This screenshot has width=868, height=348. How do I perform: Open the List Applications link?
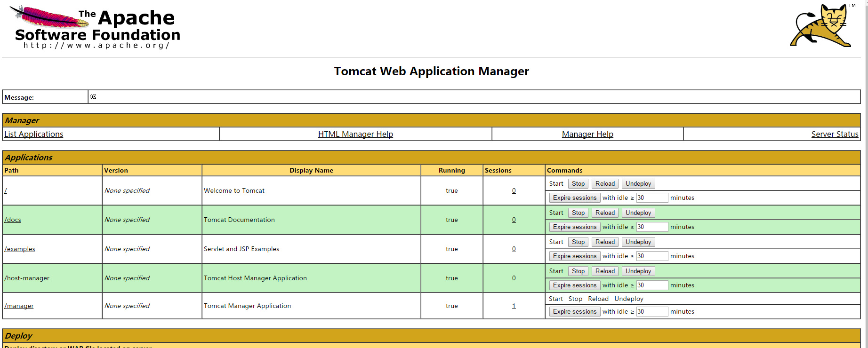tap(33, 134)
